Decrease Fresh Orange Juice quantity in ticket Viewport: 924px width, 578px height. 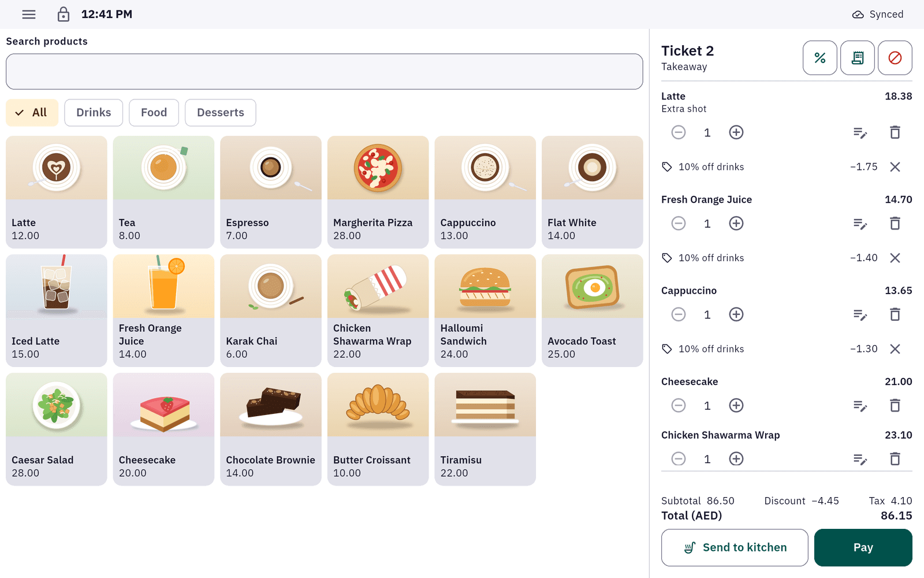click(679, 223)
